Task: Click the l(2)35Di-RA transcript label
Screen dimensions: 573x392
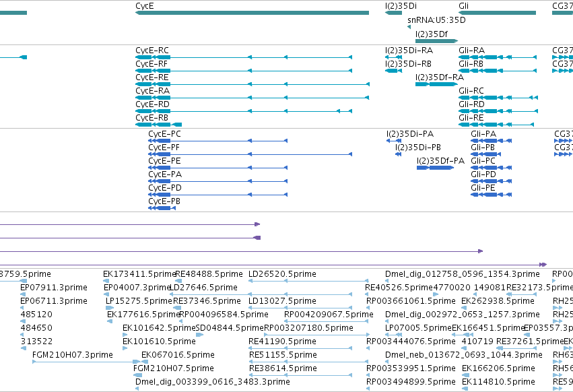Action: 409,51
